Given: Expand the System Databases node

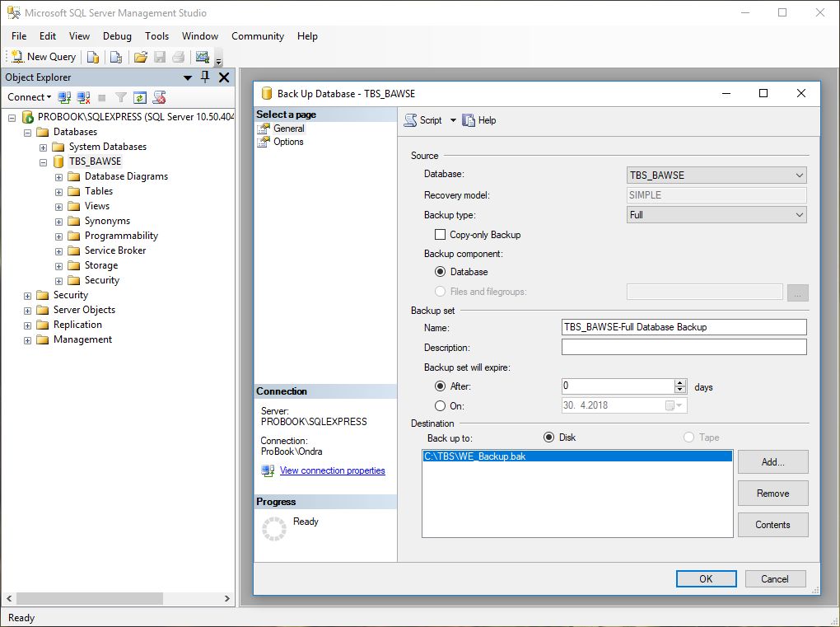Looking at the screenshot, I should point(43,147).
